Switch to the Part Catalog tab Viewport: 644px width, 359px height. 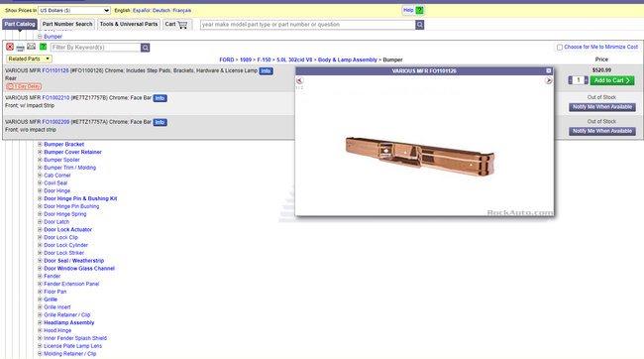click(x=20, y=24)
